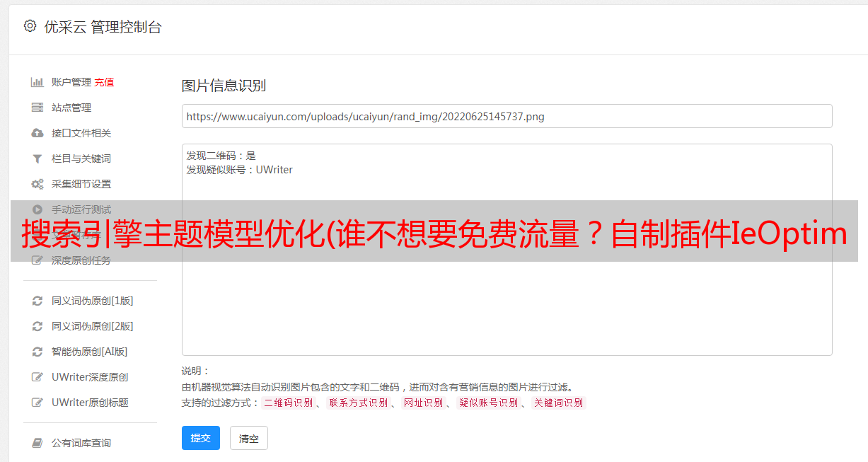Click the refresh icon for 智能伪原创[AI版]

click(x=37, y=352)
